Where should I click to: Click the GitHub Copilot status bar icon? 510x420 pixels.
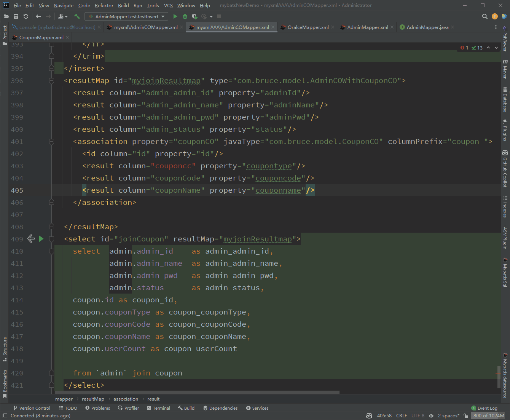[x=369, y=415]
